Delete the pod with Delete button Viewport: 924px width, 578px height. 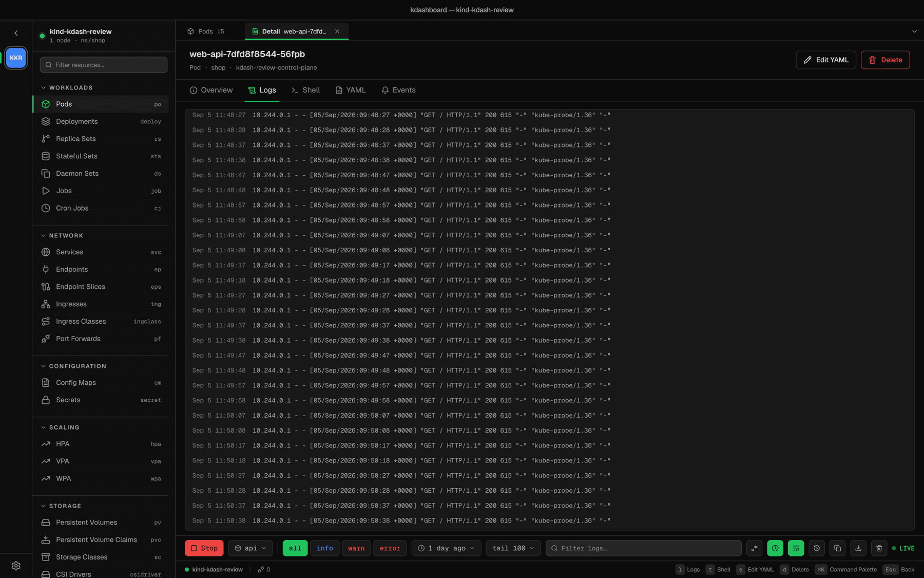885,60
